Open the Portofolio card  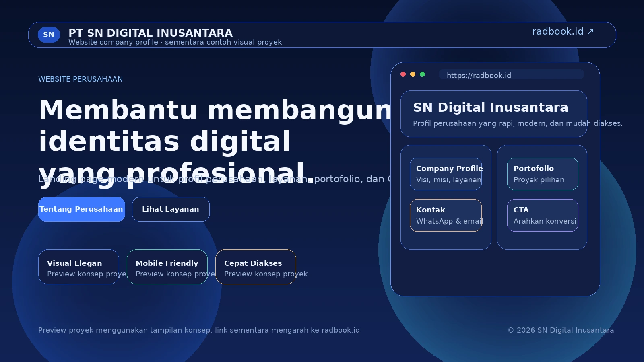pyautogui.click(x=543, y=174)
